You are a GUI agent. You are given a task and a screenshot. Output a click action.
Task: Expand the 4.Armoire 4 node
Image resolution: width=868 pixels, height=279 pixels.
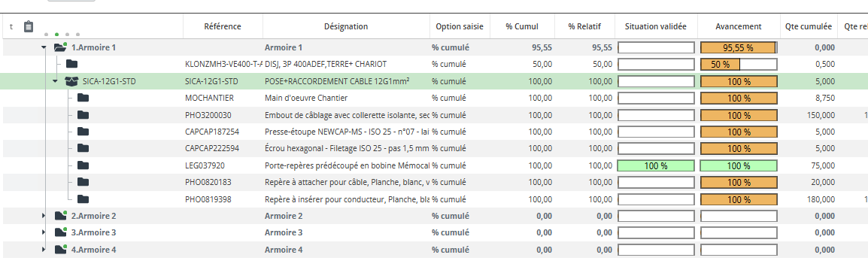[44, 250]
